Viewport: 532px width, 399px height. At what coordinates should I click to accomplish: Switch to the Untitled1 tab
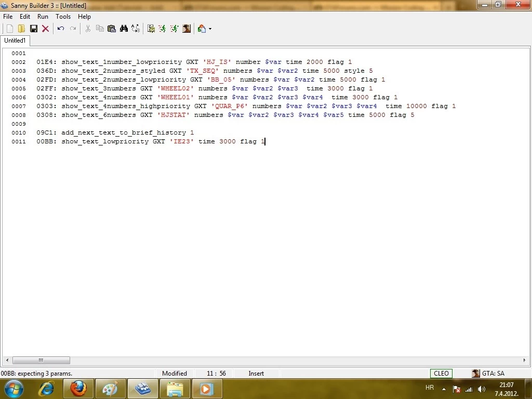(x=15, y=41)
